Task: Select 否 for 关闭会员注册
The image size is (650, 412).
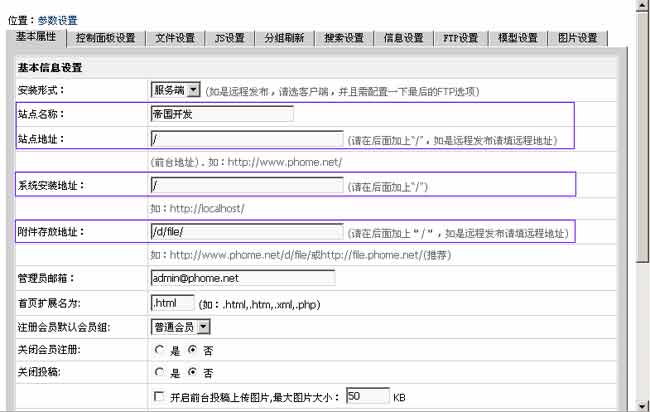Action: 194,350
